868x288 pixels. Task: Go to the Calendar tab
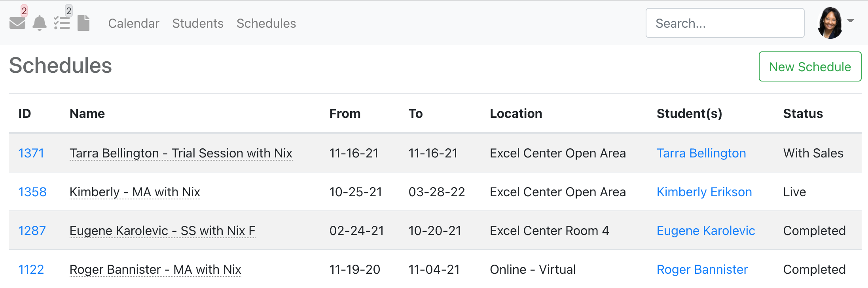click(134, 23)
